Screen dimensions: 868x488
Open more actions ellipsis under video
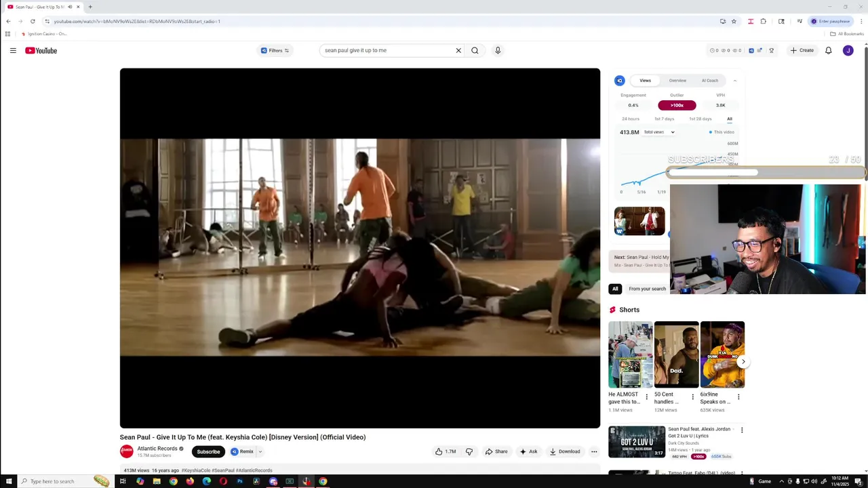594,451
